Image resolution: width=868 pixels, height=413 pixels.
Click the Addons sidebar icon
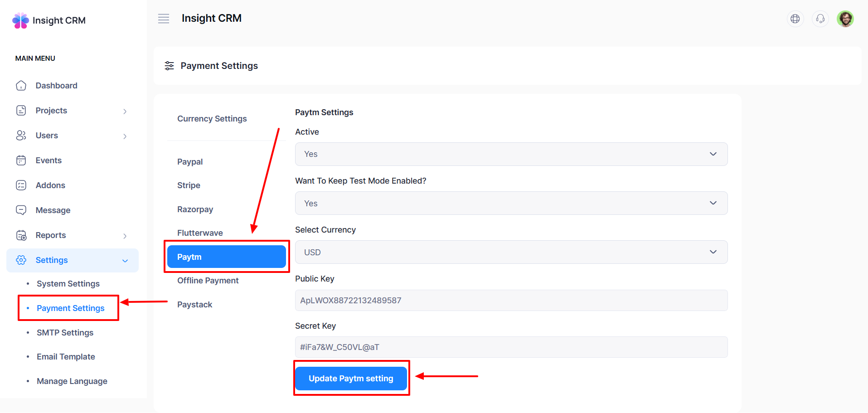(x=21, y=185)
